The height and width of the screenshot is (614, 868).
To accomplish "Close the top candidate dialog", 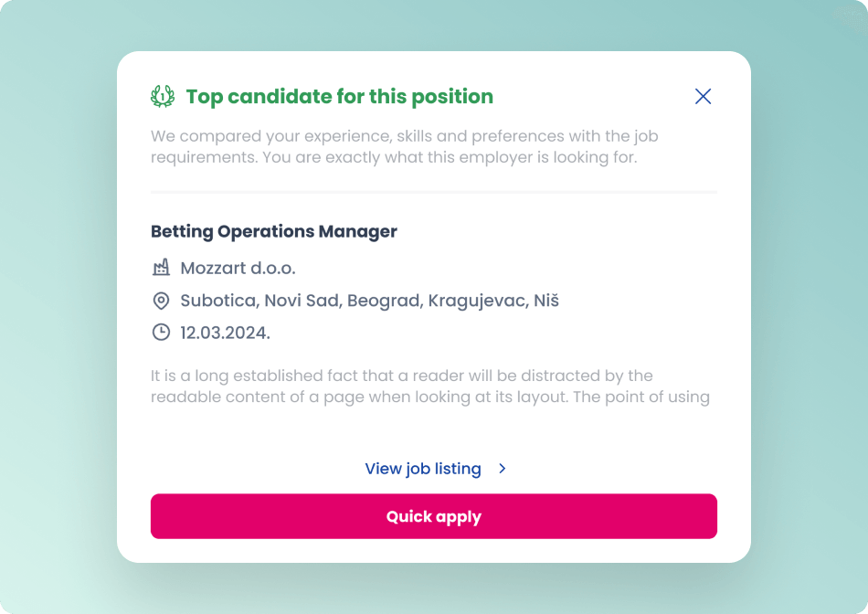I will click(703, 96).
